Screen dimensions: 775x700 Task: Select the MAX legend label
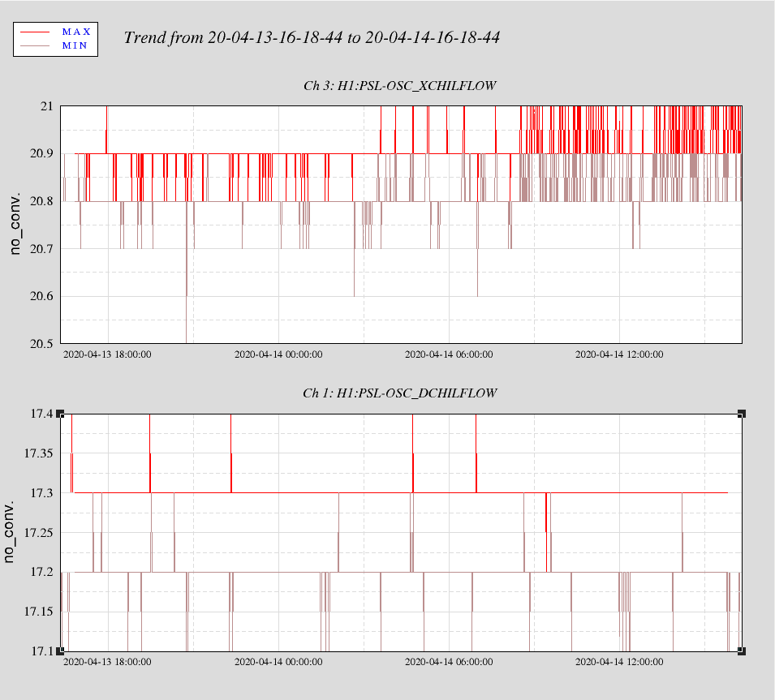[76, 32]
